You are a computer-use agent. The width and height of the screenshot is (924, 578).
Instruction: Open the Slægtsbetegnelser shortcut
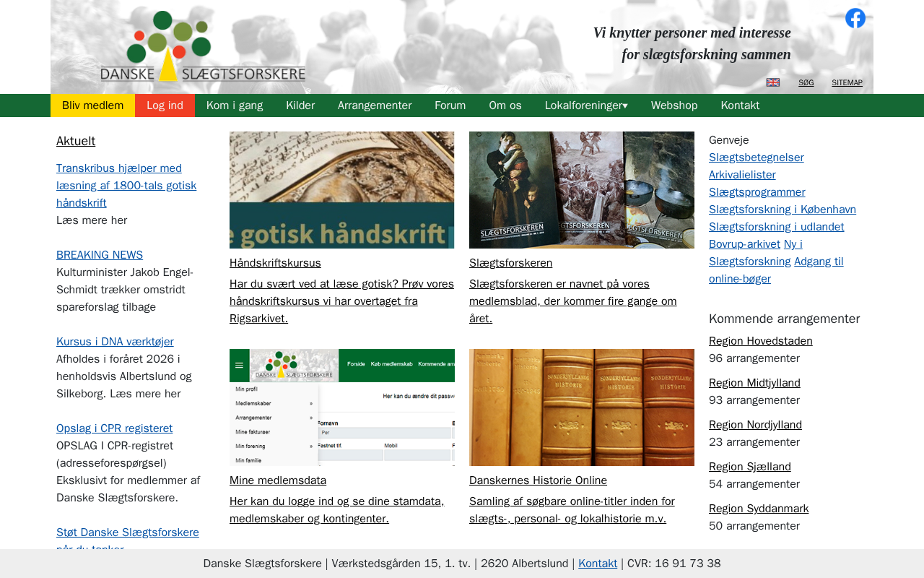[x=756, y=158]
